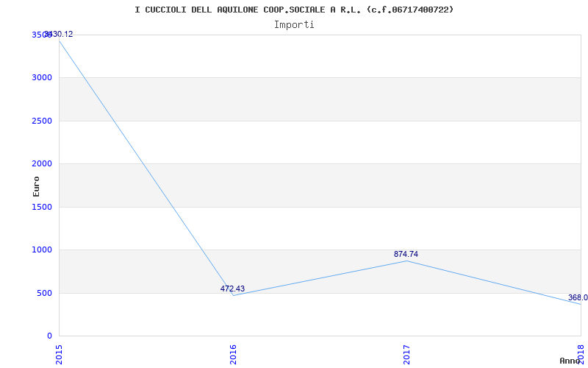The image size is (588, 368).
Task: Click the 472.43 data label
Action: pyautogui.click(x=232, y=289)
